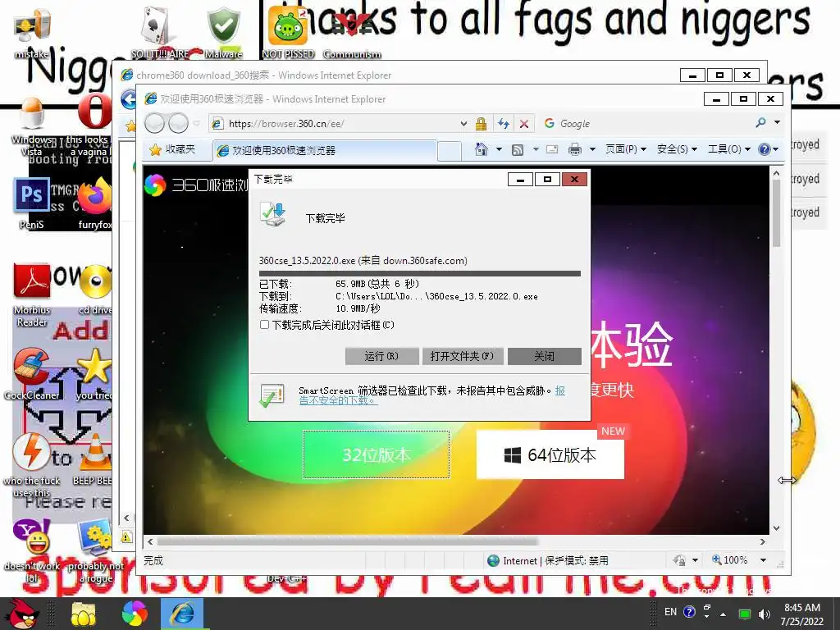Expand the help dropdown arrow in command bar
Image resolution: width=840 pixels, height=630 pixels.
(775, 149)
